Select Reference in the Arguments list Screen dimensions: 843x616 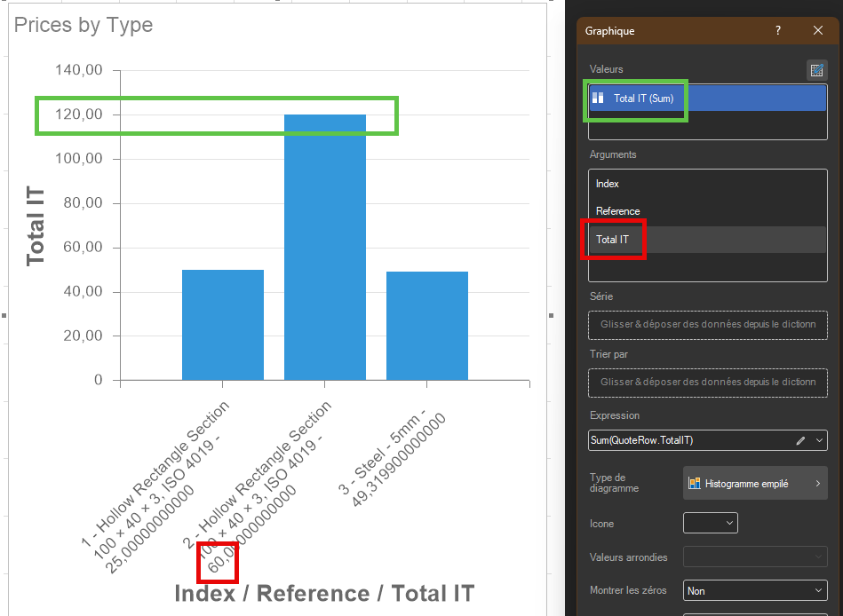pos(618,211)
